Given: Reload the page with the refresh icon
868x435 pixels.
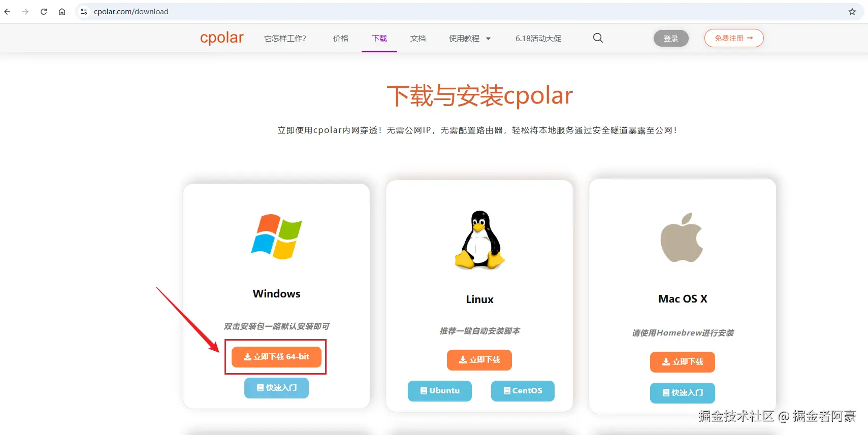Looking at the screenshot, I should (44, 12).
